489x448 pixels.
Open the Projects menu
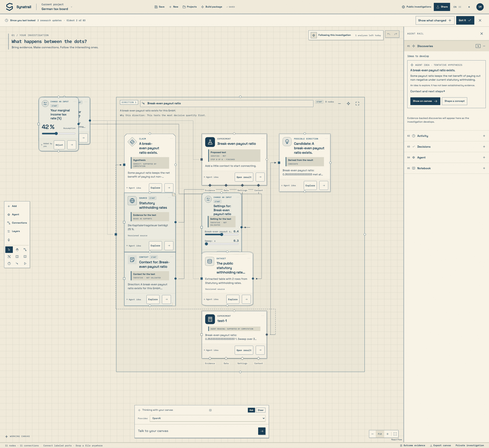190,7
